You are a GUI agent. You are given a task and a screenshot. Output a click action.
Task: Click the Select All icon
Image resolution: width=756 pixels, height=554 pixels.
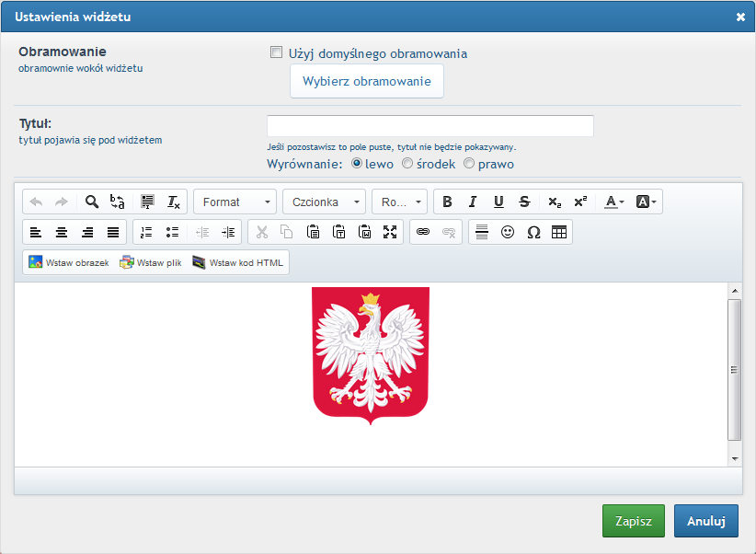pyautogui.click(x=147, y=202)
